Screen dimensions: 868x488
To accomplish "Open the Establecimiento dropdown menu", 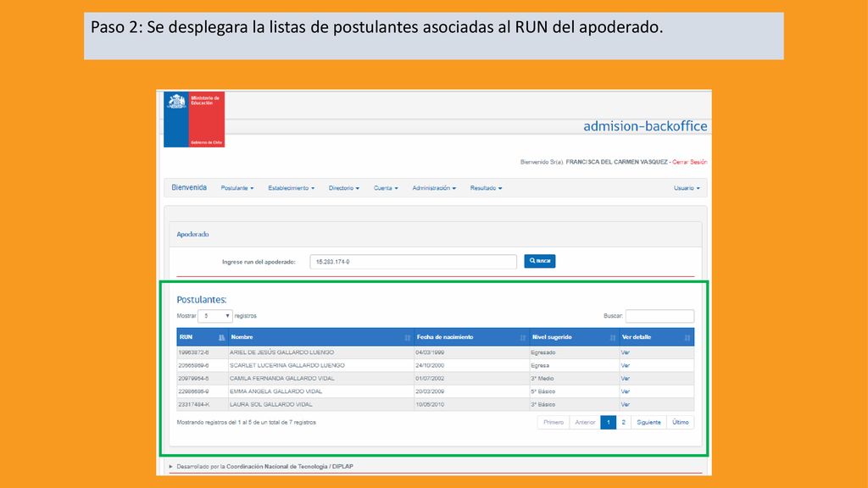I will 292,188.
